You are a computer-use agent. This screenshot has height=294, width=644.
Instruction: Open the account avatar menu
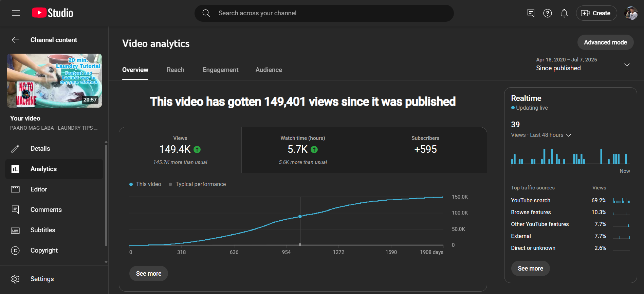click(x=631, y=13)
